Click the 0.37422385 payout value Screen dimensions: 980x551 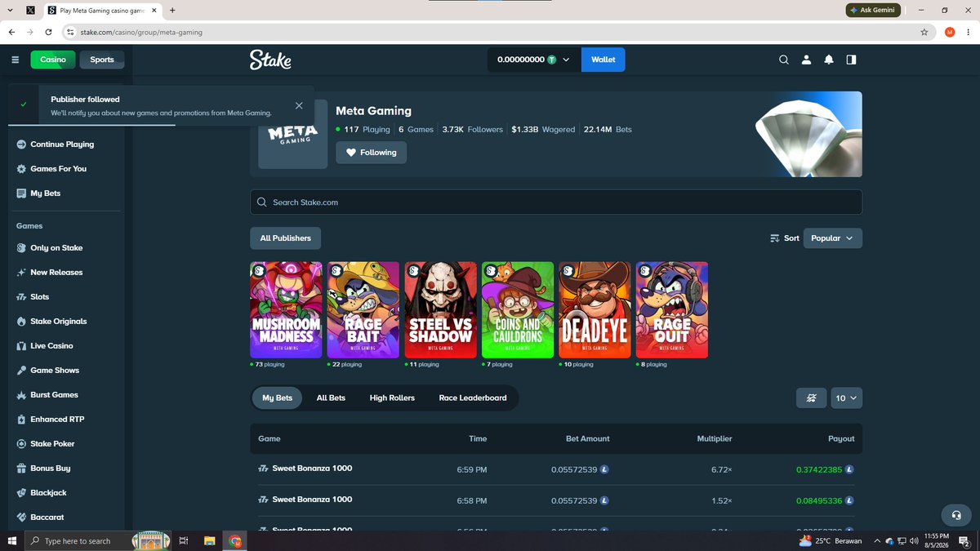820,469
